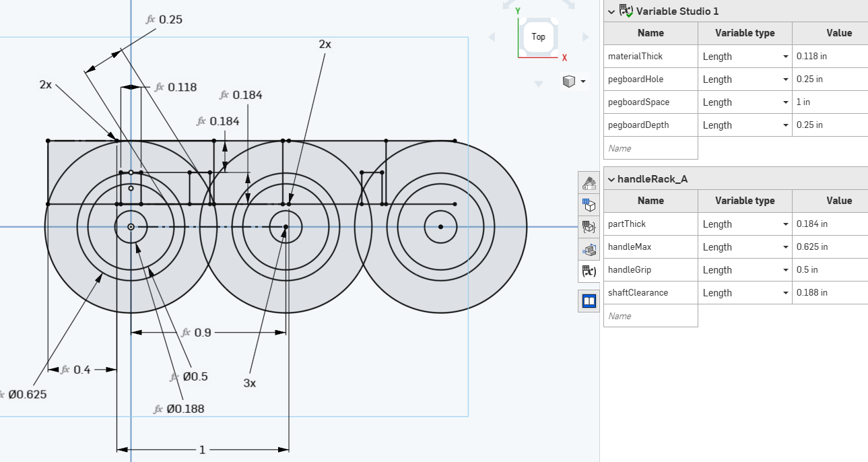The image size is (868, 462).
Task: Click the empty Name field under pegboardDepth
Action: pos(650,148)
